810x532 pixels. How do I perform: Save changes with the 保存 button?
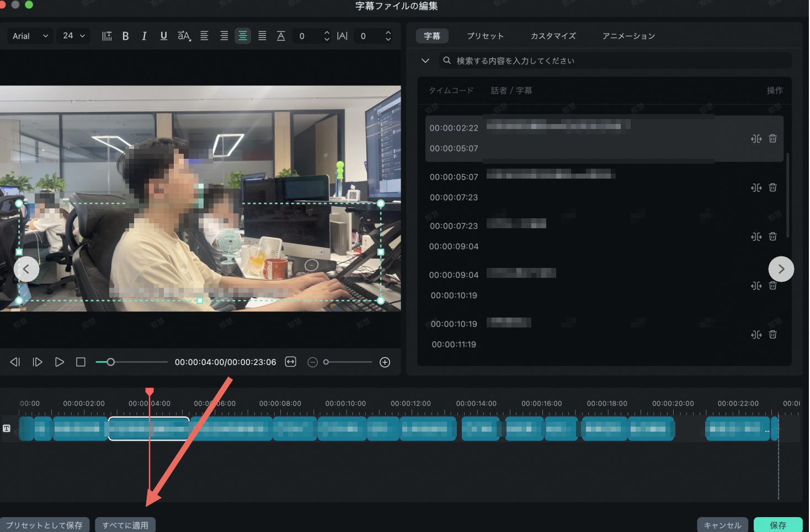pyautogui.click(x=778, y=524)
